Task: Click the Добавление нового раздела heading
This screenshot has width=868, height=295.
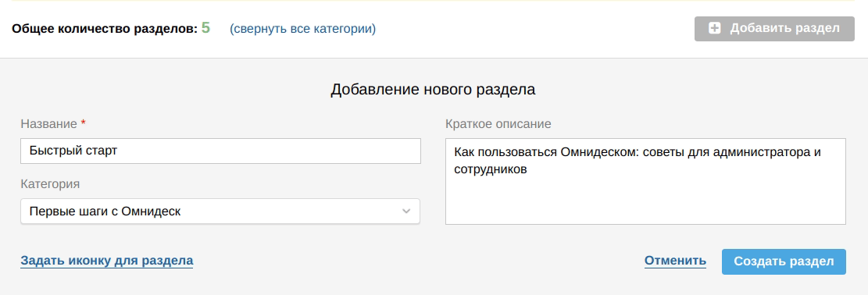Action: pos(433,90)
